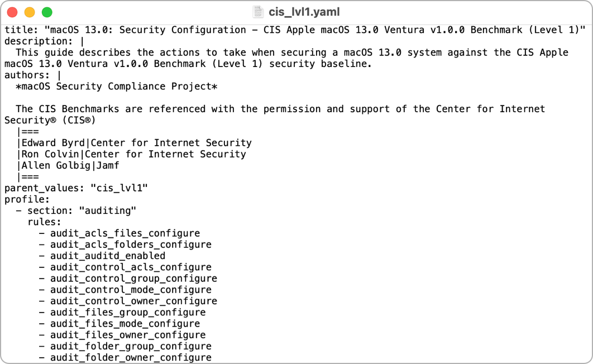This screenshot has width=593, height=364.
Task: Click the Ron Colvin author line
Action: pos(131,154)
